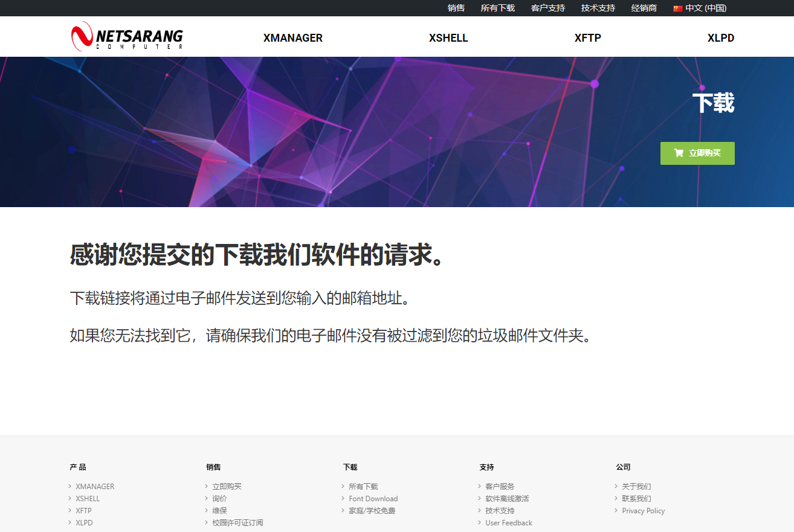Open the XSHELL navigation menu
The height and width of the screenshot is (532, 794).
coord(448,37)
